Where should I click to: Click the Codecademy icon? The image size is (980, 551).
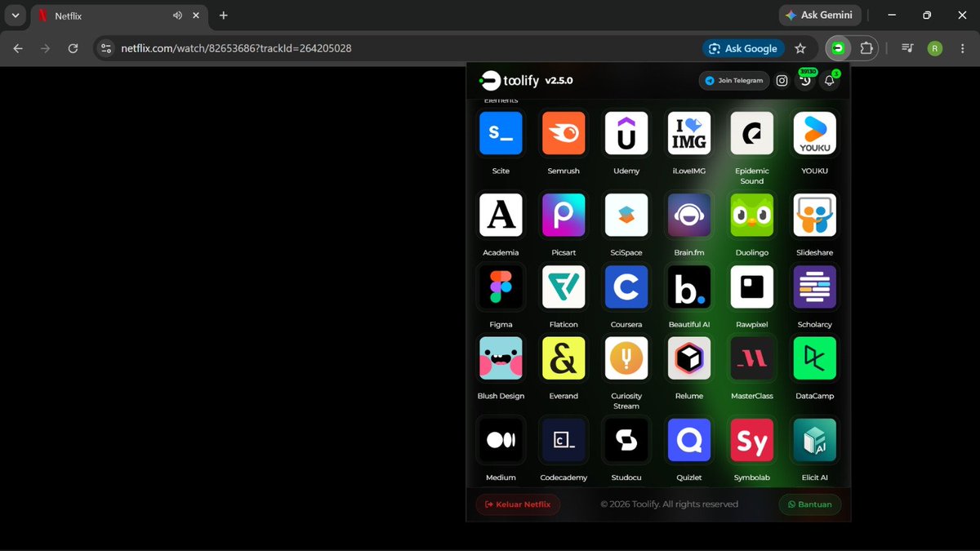(563, 440)
